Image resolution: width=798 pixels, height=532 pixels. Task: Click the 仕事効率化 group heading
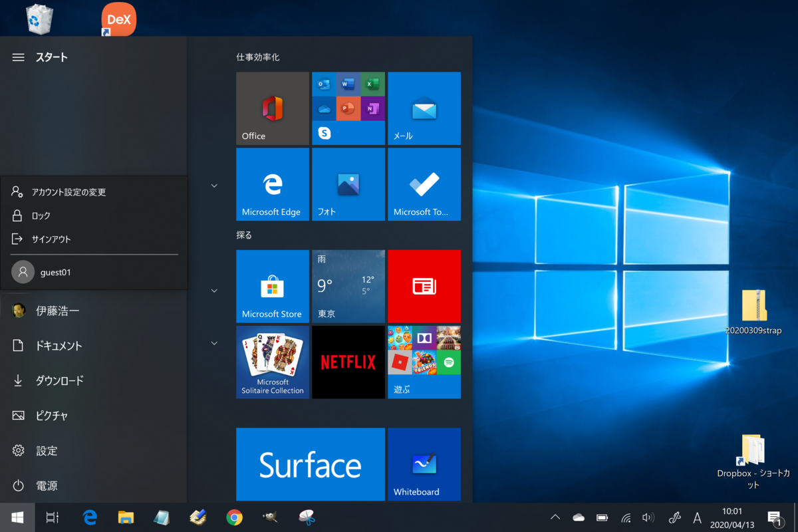click(258, 57)
